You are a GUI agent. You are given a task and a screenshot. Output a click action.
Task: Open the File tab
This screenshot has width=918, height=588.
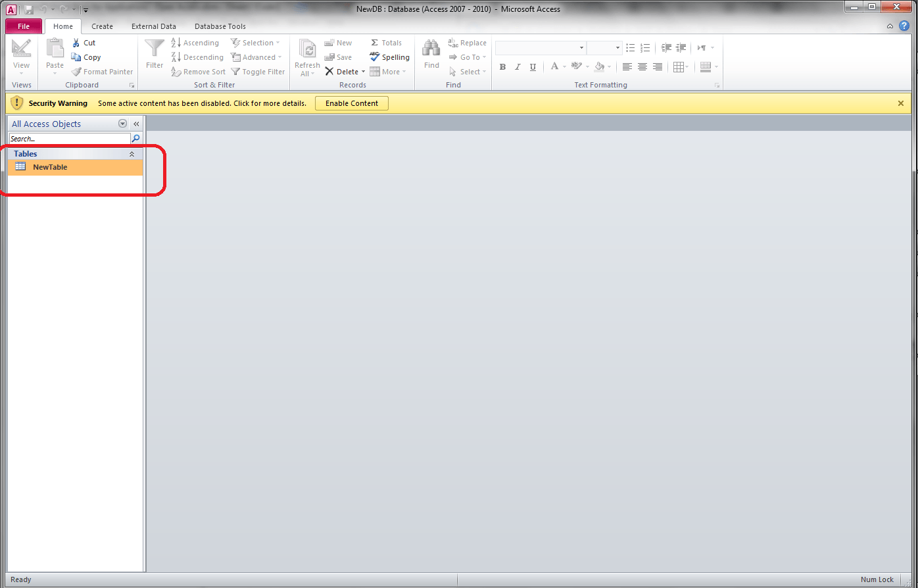pos(24,26)
